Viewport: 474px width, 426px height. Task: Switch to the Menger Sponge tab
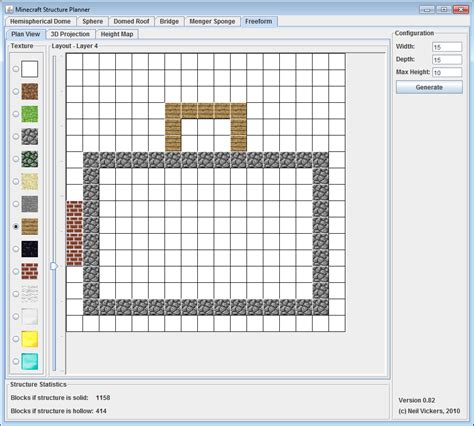tap(212, 21)
